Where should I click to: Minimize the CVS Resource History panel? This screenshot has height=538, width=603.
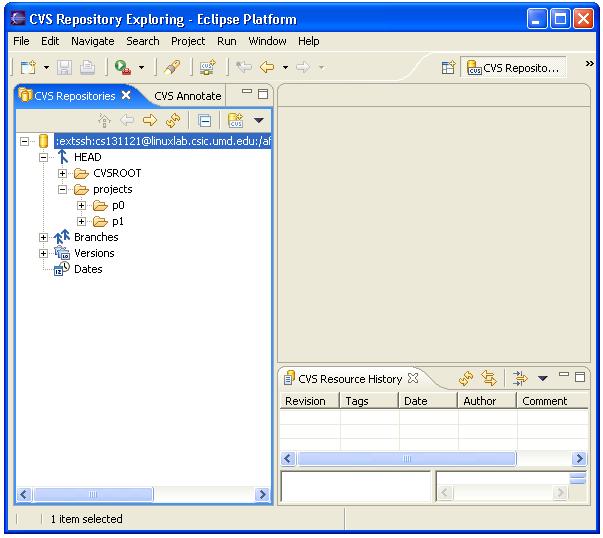coord(564,374)
